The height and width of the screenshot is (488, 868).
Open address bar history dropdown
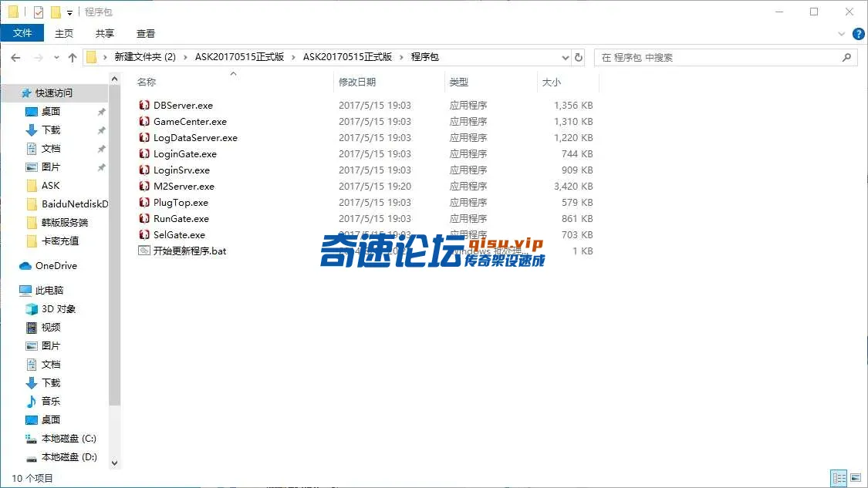(x=566, y=58)
